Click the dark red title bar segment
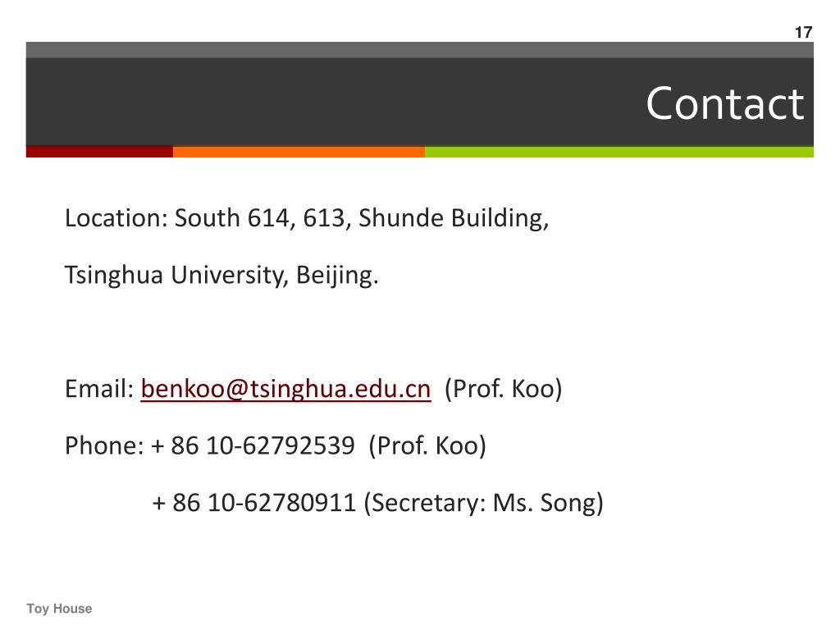This screenshot has height=630, width=840. coord(99,152)
